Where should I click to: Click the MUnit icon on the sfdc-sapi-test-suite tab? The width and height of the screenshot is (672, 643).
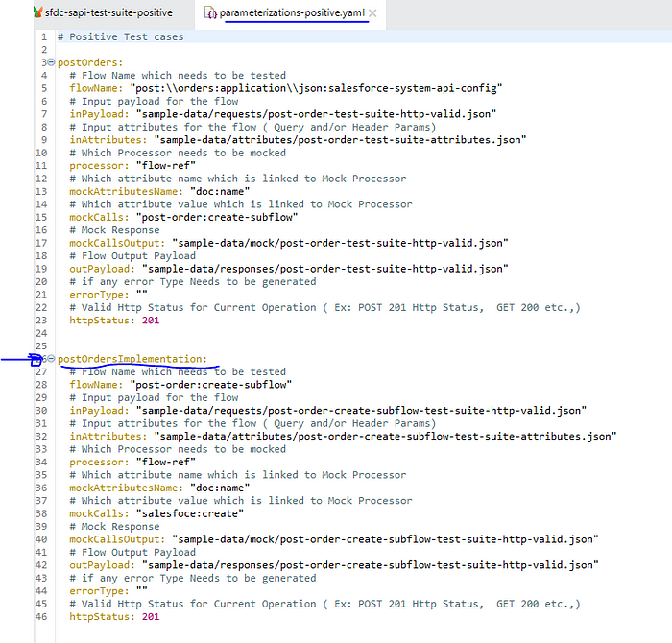38,12
